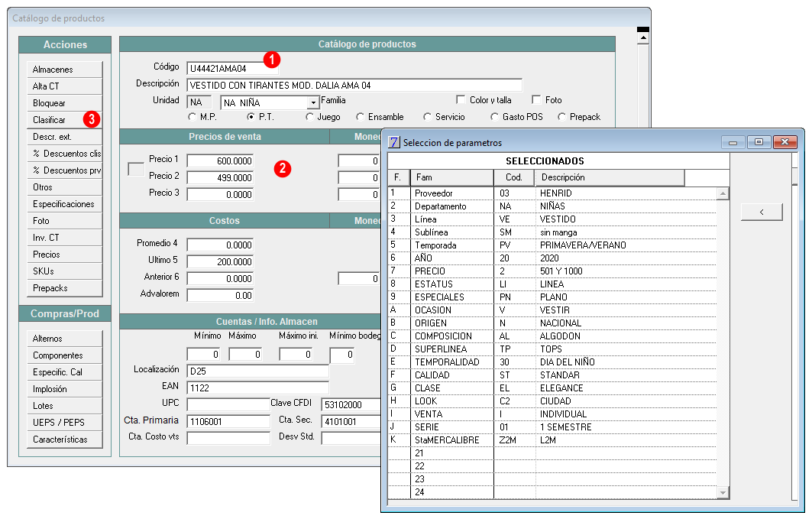Click the Descripción text field
This screenshot has height=519, width=812.
354,86
